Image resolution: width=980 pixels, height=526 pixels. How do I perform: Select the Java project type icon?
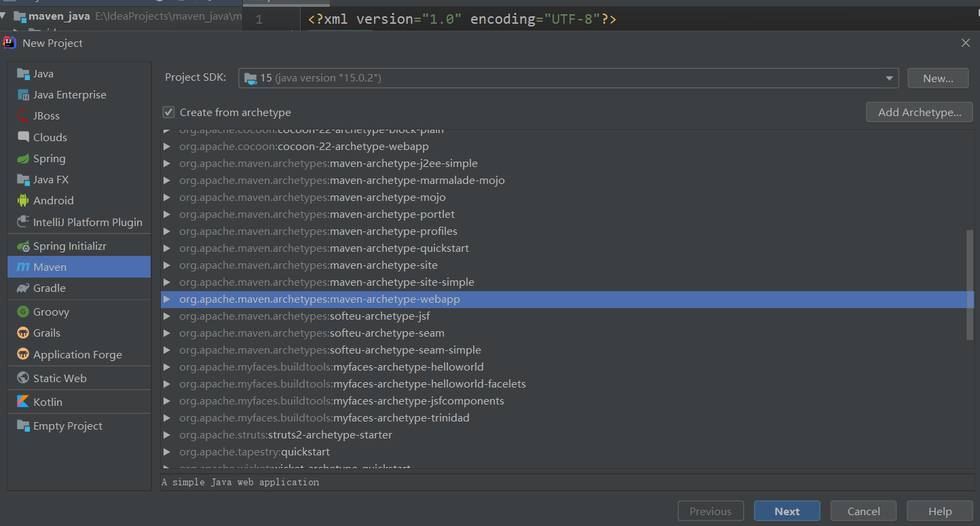tap(23, 74)
